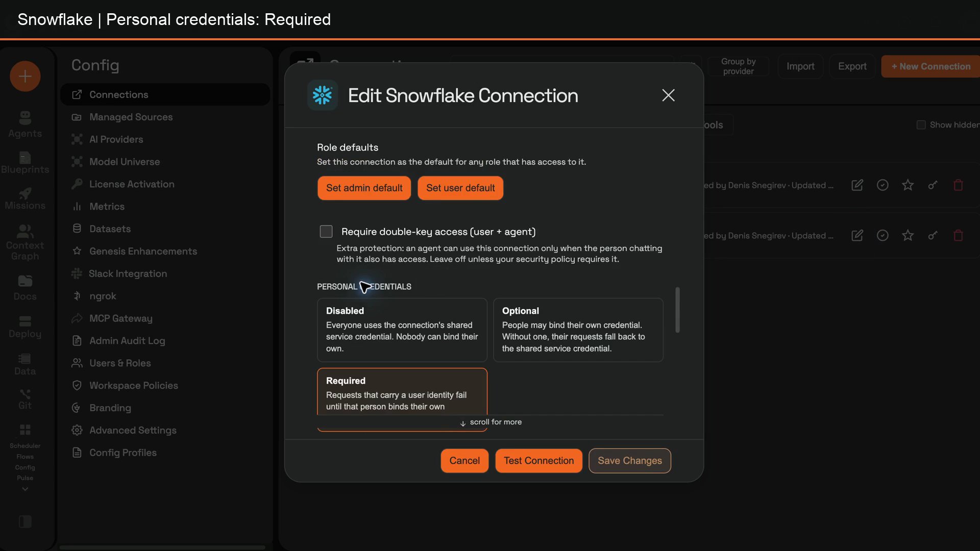Click check-circle test icon on second connection row

click(883, 236)
